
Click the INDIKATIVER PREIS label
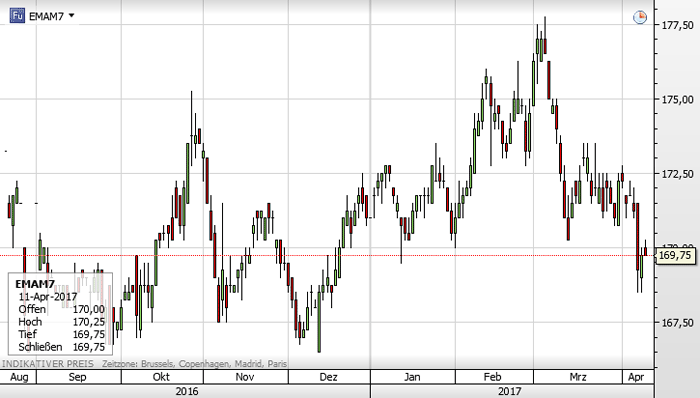48,364
